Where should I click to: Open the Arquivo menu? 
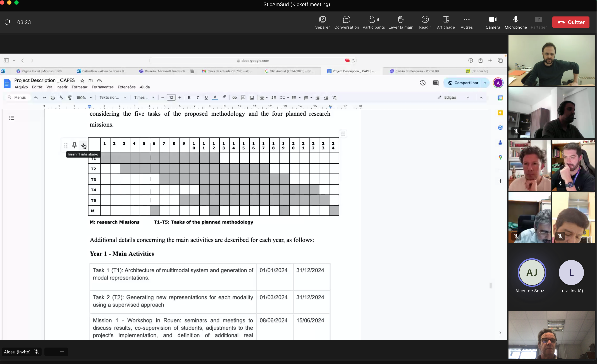pyautogui.click(x=21, y=87)
